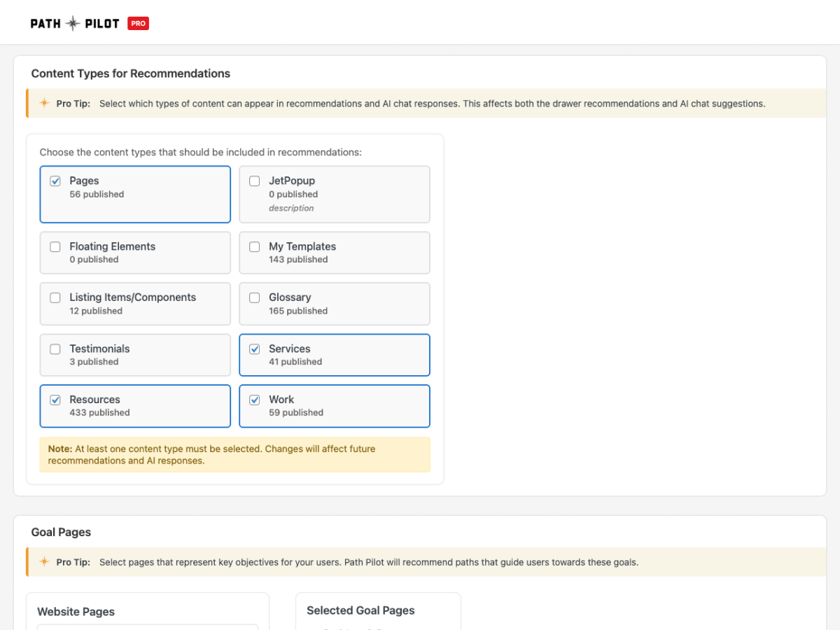Viewport: 840px width, 630px height.
Task: Click the Selected Goal Pages panel title
Action: point(360,610)
